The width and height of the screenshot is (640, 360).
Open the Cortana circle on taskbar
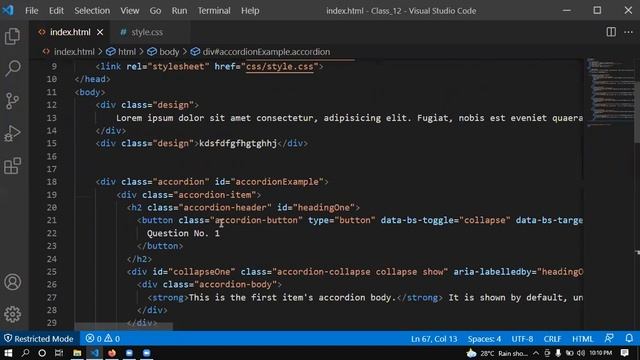[x=42, y=353]
